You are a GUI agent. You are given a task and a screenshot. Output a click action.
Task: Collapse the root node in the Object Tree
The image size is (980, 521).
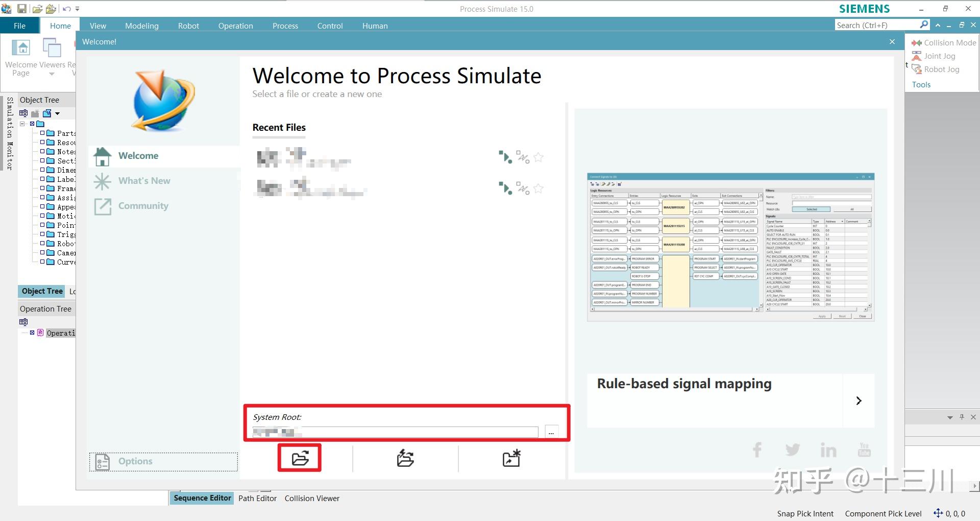(21, 123)
